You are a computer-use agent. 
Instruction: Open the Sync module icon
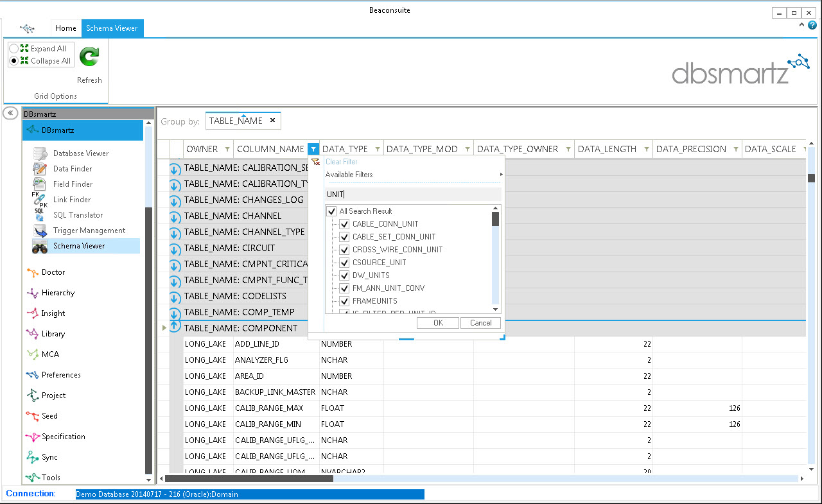(32, 457)
